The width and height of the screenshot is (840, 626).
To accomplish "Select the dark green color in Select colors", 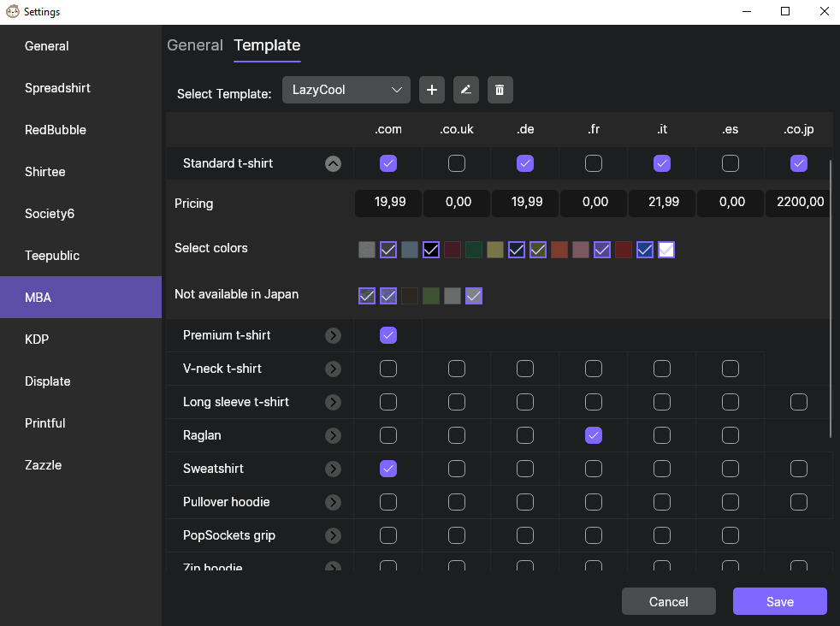I will tap(474, 250).
